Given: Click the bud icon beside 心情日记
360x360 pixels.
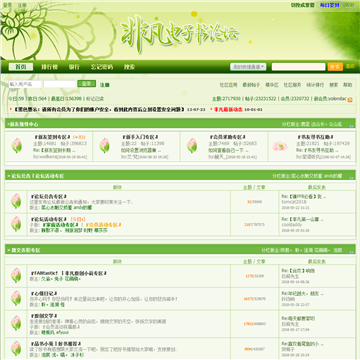Looking at the screenshot, I should pyautogui.click(x=16, y=298).
